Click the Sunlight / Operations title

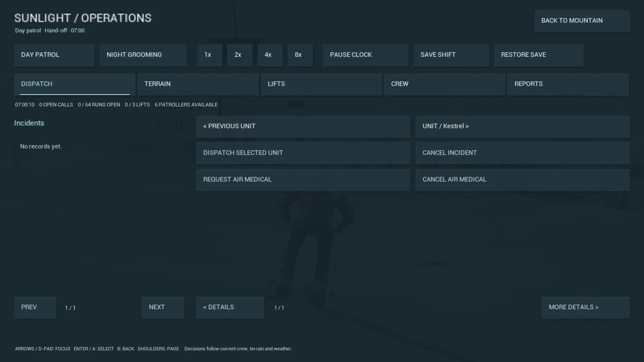(83, 18)
